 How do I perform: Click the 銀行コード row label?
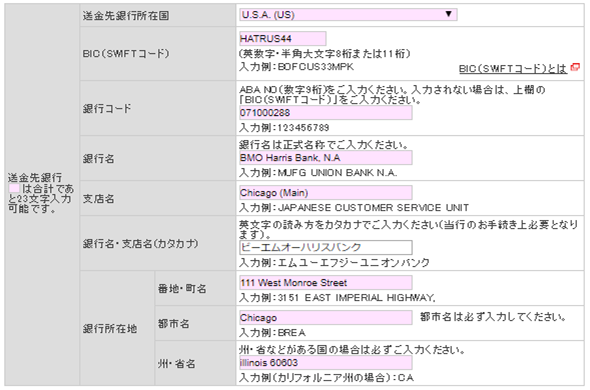tap(107, 108)
